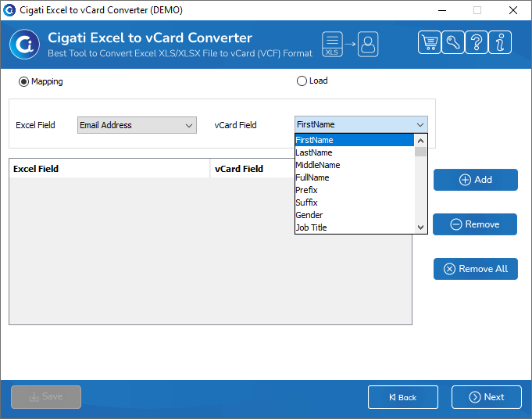Select the Load radio button

coord(302,81)
